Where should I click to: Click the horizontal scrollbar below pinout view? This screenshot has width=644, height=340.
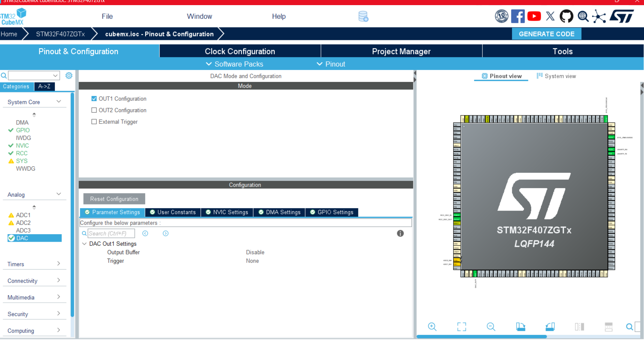pyautogui.click(x=482, y=337)
